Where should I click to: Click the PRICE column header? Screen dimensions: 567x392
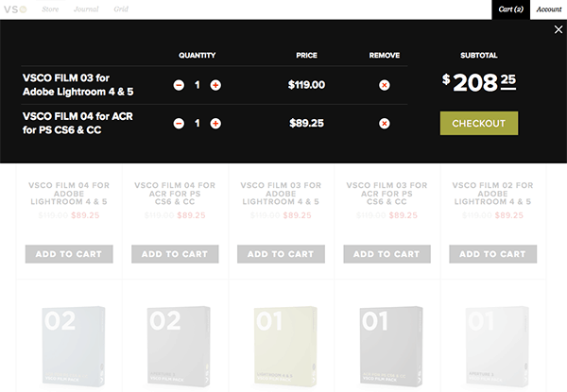coord(306,56)
